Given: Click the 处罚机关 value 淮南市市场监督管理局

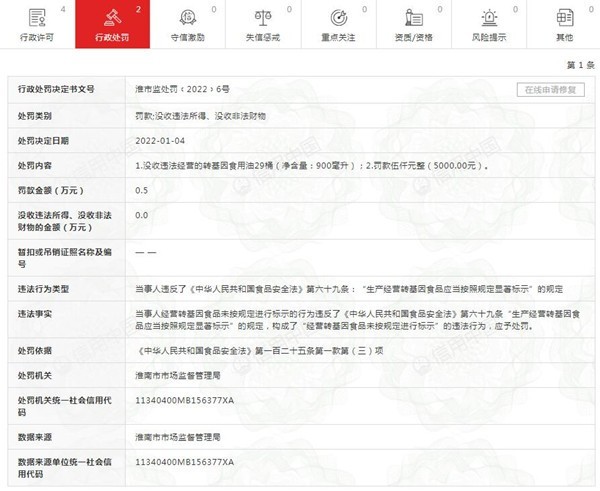Looking at the screenshot, I should tap(178, 375).
